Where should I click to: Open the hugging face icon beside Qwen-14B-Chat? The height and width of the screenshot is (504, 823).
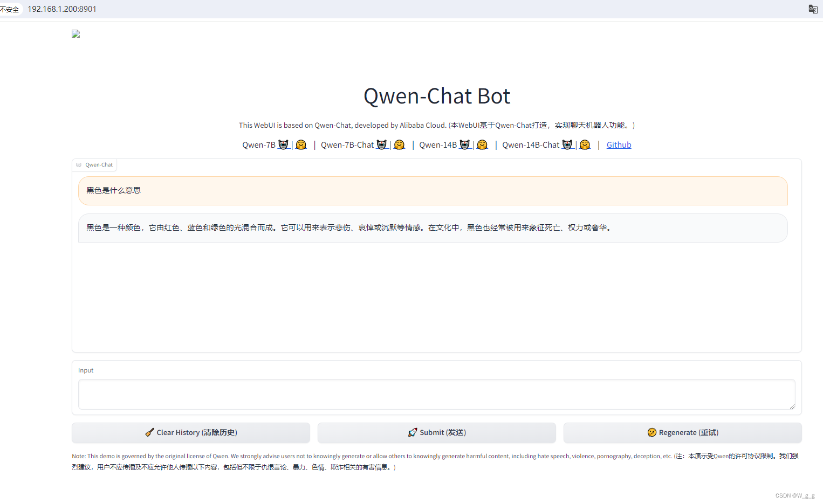point(585,144)
